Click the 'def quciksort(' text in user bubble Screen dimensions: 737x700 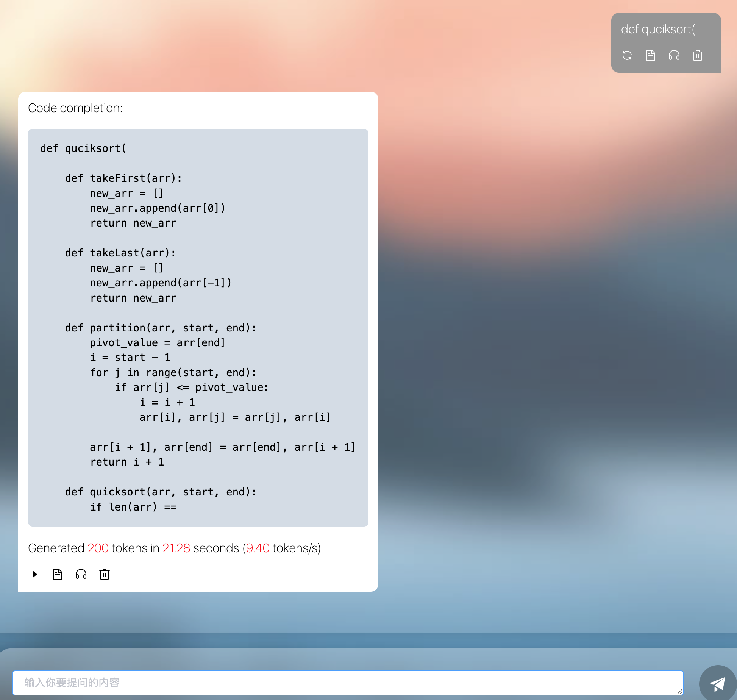(658, 30)
